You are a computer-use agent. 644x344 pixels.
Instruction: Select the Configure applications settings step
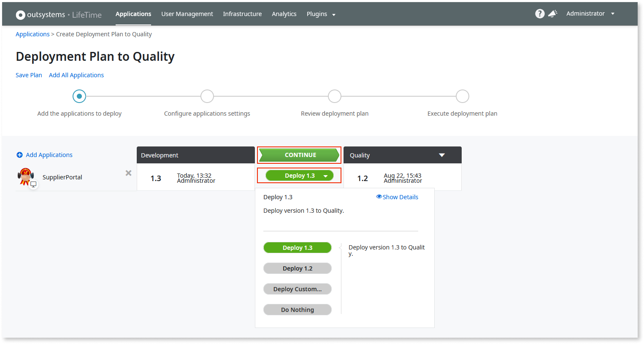tap(207, 96)
